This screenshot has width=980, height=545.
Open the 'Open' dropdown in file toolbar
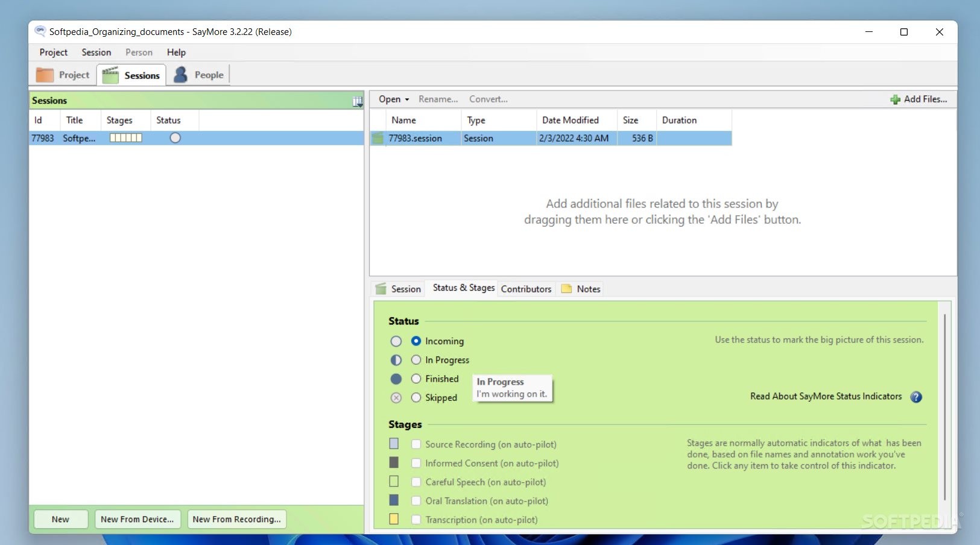click(x=394, y=99)
